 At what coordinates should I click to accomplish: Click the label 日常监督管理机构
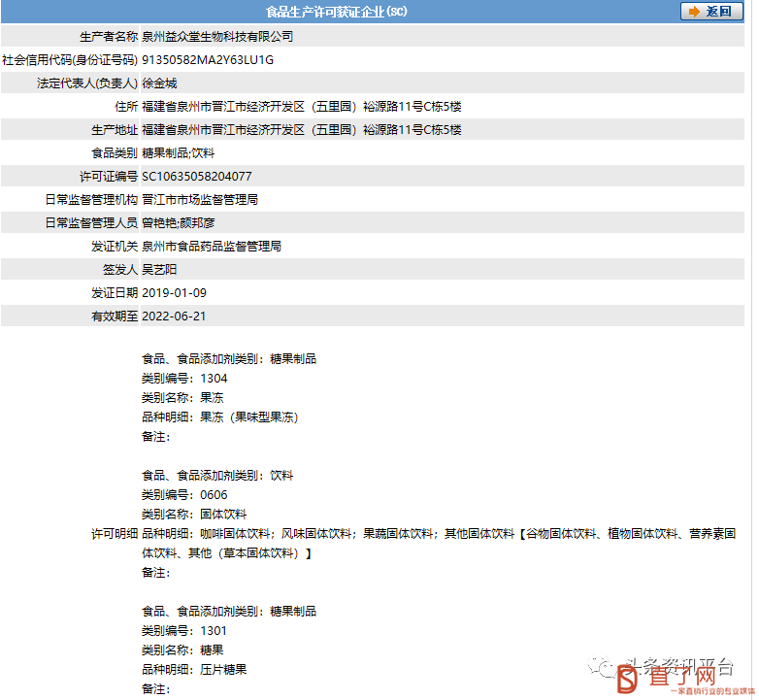tap(91, 199)
